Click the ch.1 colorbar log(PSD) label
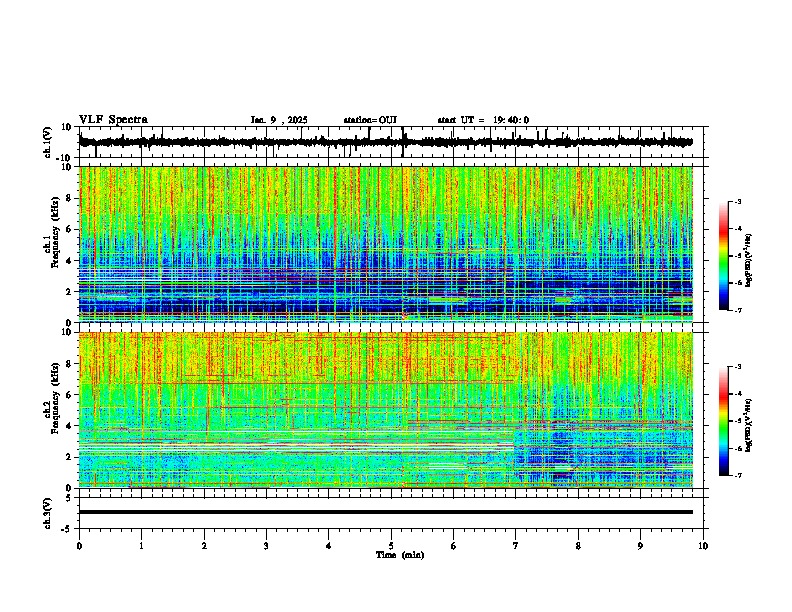The width and height of the screenshot is (792, 612). pyautogui.click(x=749, y=260)
